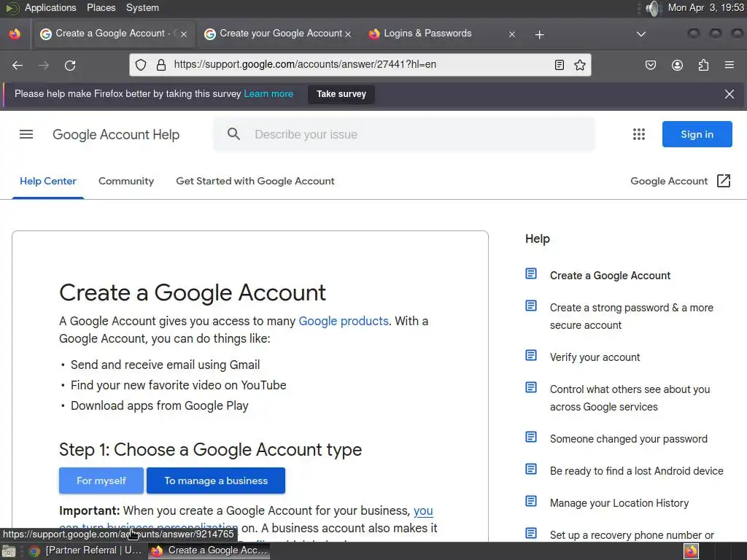This screenshot has height=560, width=747.
Task: Open the Google apps grid
Action: click(x=639, y=134)
